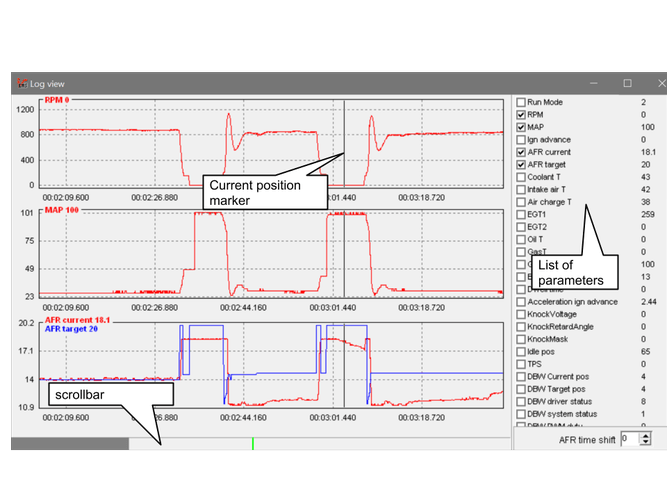The image size is (667, 500).
Task: Check the EGT1 parameter
Action: (x=520, y=214)
